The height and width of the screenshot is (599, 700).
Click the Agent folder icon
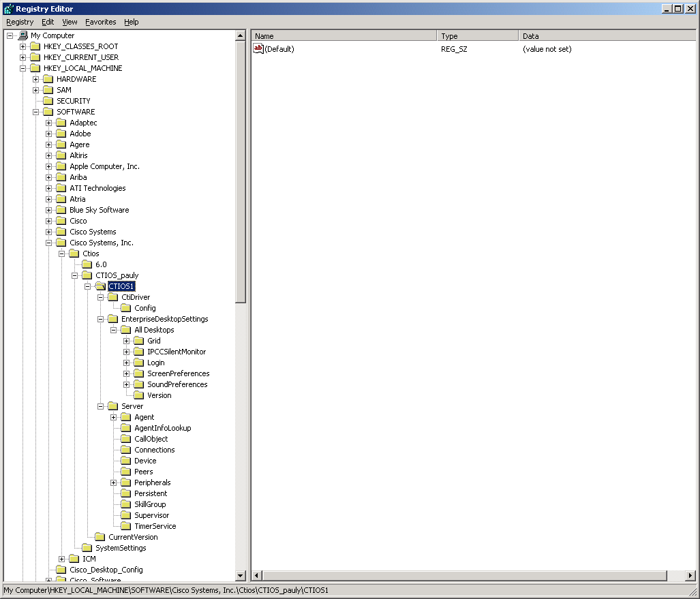tap(126, 417)
